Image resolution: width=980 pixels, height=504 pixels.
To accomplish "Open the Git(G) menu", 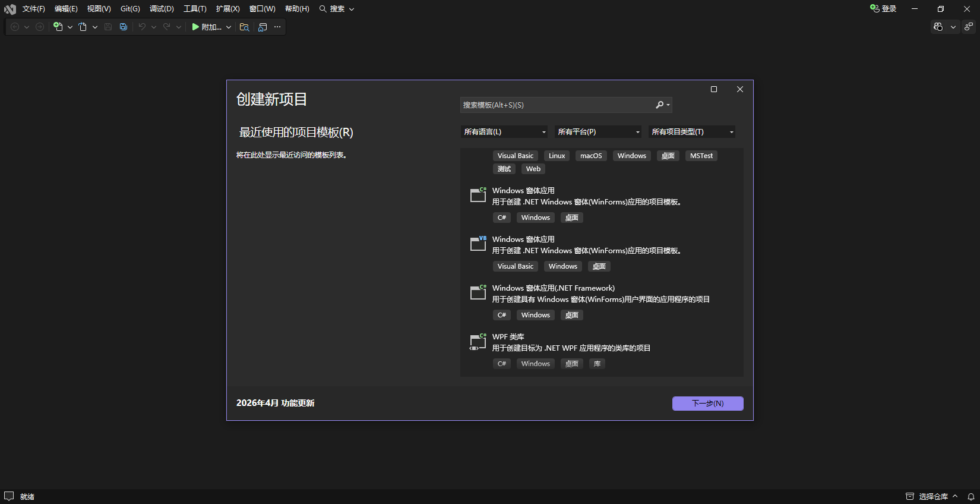I will point(130,9).
